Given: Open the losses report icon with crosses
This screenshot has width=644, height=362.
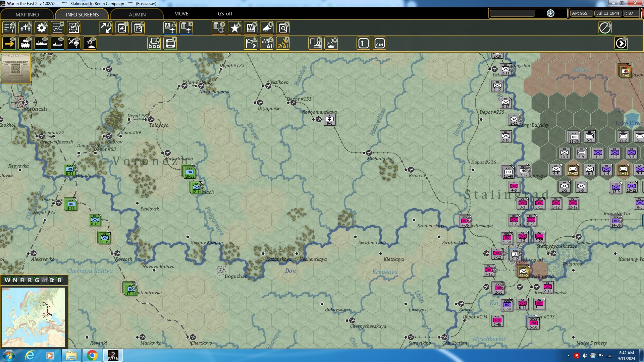Looking at the screenshot, I should (x=25, y=28).
